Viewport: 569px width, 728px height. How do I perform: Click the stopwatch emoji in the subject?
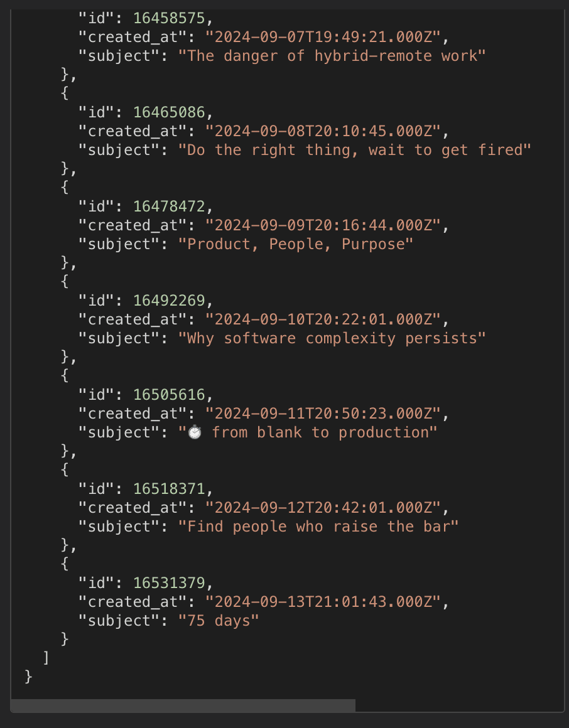(195, 432)
